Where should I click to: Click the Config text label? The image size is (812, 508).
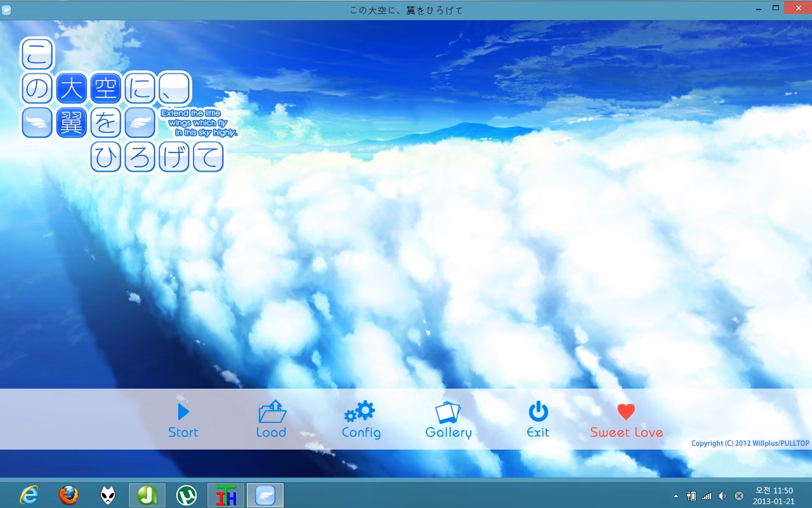361,433
